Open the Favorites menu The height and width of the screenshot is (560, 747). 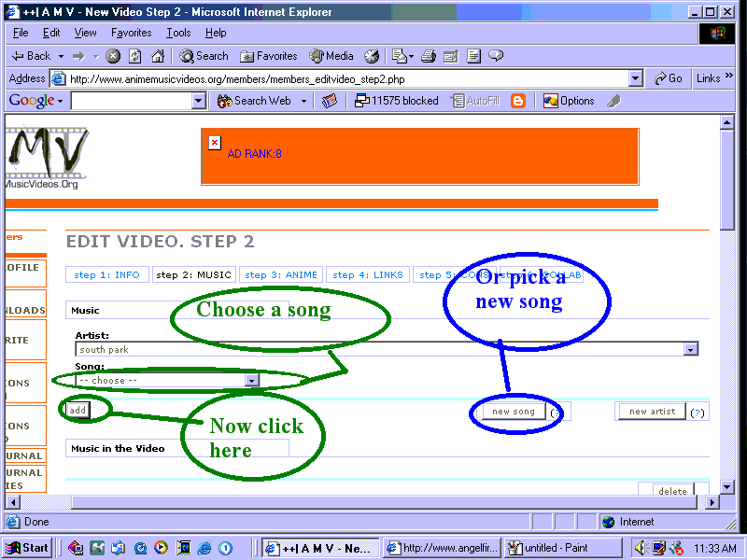(131, 33)
